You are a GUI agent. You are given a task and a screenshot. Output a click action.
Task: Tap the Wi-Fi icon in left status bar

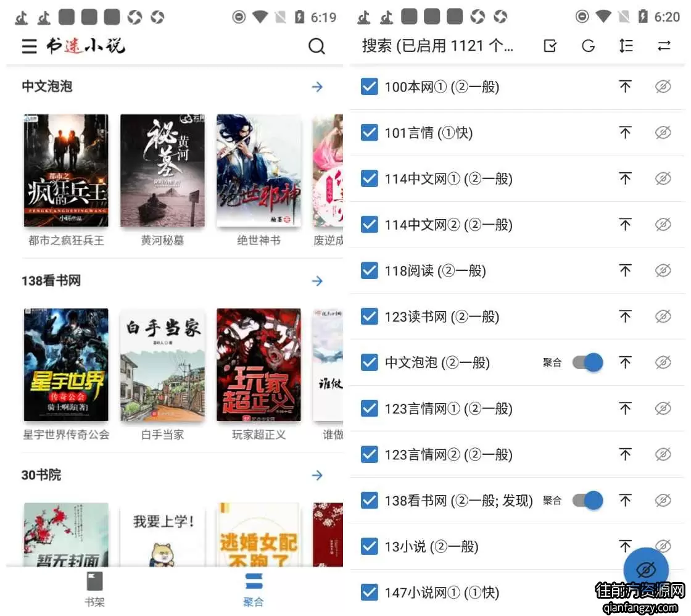(260, 17)
